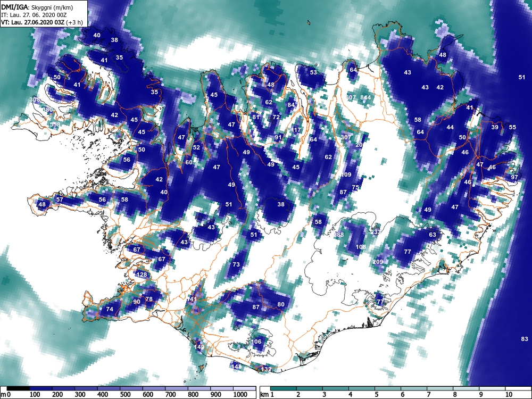Click the visibility value '128' on the map
The image size is (532, 399).
(142, 275)
